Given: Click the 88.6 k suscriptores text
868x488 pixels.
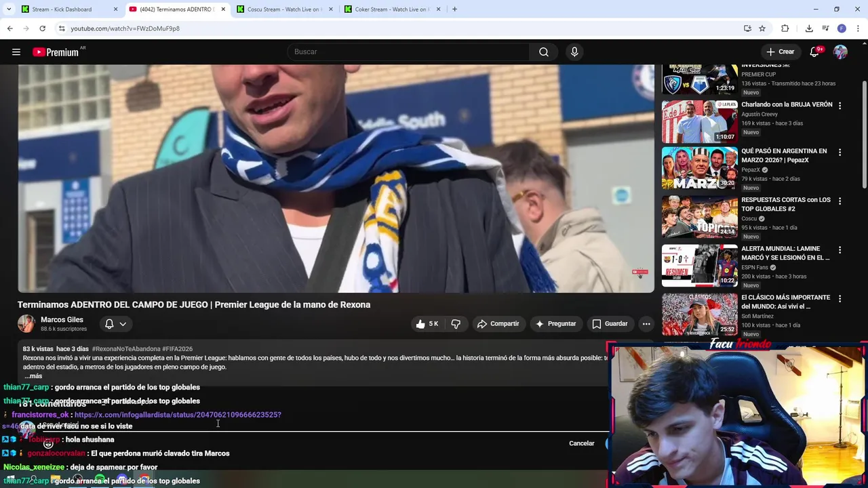Looking at the screenshot, I should pyautogui.click(x=64, y=329).
